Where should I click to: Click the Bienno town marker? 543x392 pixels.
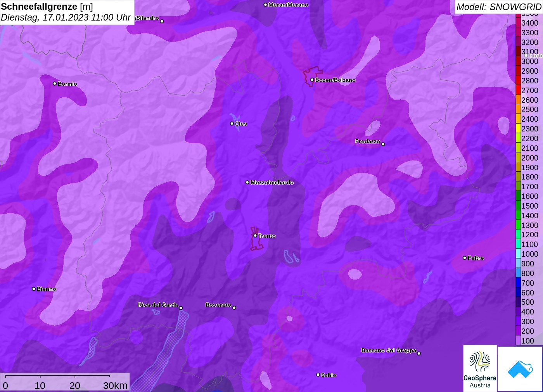click(34, 289)
